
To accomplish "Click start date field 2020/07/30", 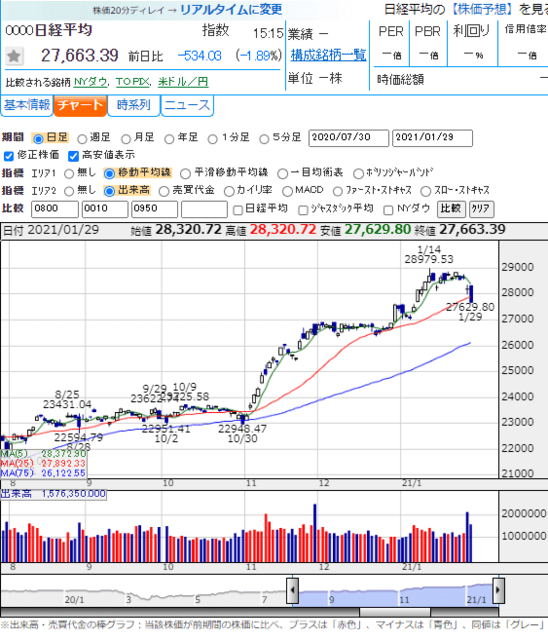I will 348,138.
